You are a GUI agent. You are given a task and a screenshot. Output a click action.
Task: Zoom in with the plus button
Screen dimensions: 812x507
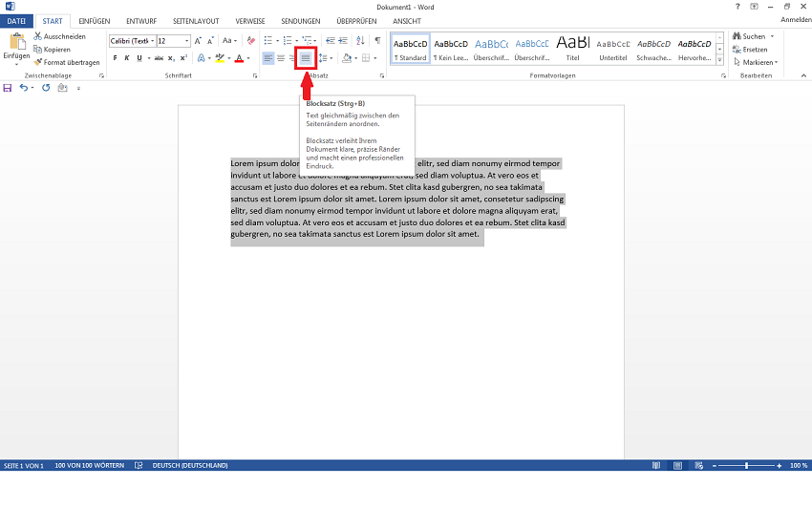(x=779, y=466)
